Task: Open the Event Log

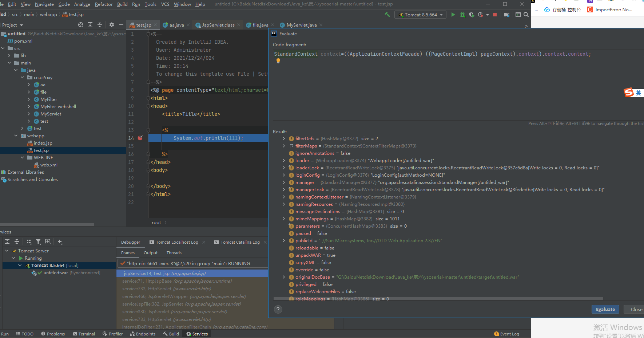Action: click(x=506, y=334)
